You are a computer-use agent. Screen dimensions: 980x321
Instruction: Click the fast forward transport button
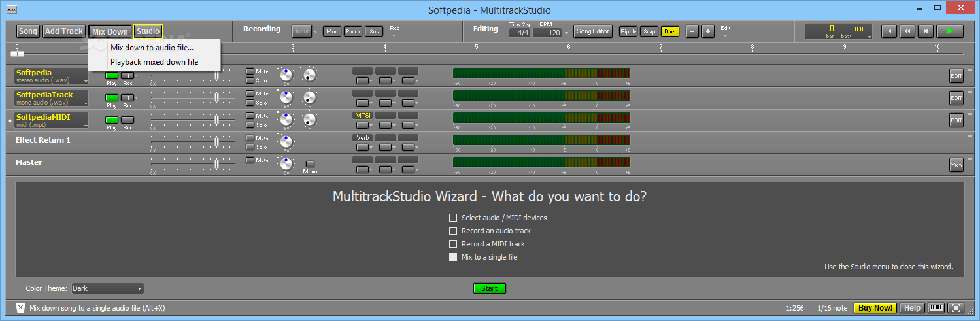click(925, 31)
